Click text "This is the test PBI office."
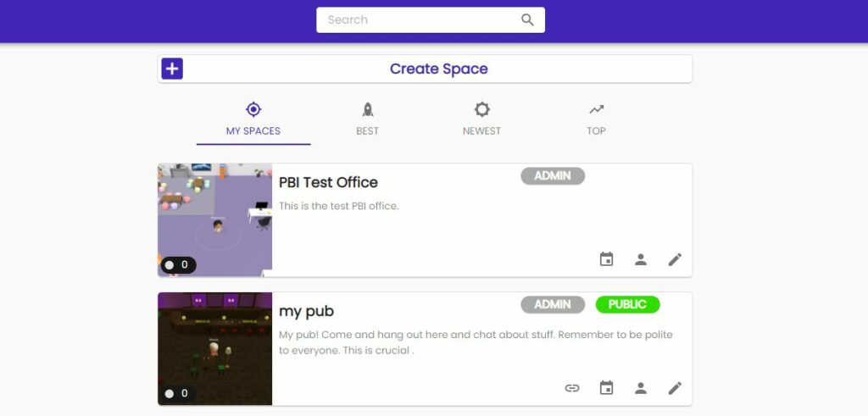 tap(339, 206)
